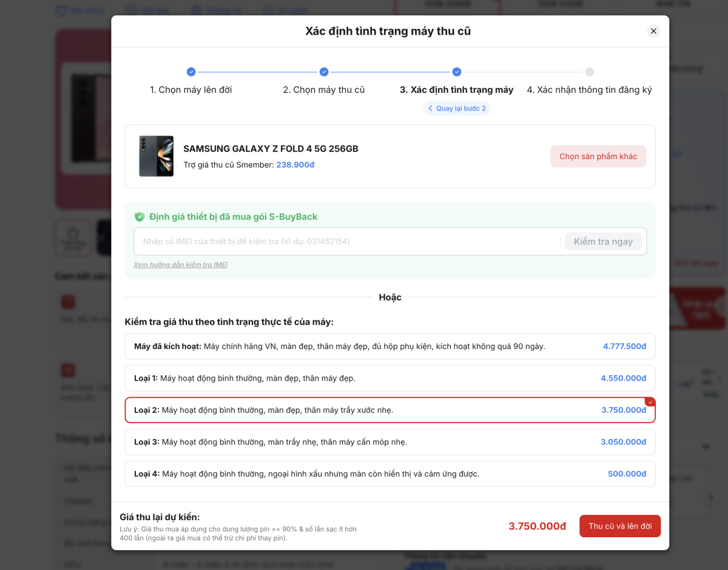Click step 3 checkmark circle
728x570 pixels.
pyautogui.click(x=457, y=72)
